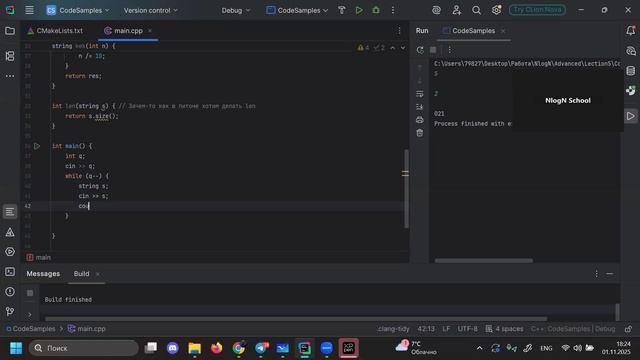Open the CodeSamples run configuration dropdown
Screen dimensions: 640x360
click(x=297, y=10)
